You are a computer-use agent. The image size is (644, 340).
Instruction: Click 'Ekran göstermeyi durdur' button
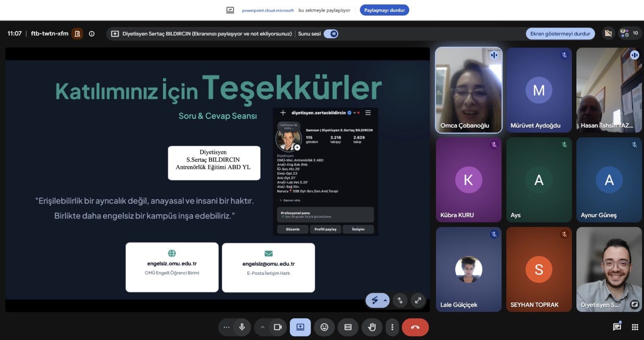tap(560, 33)
